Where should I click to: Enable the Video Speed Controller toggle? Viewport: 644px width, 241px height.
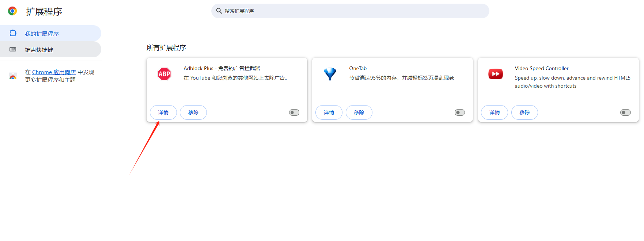coord(625,112)
